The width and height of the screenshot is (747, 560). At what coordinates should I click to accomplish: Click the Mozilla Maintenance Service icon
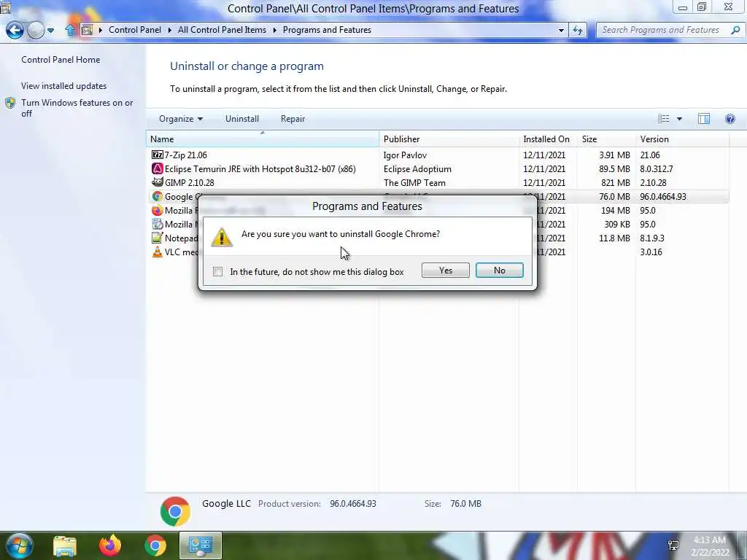(158, 224)
